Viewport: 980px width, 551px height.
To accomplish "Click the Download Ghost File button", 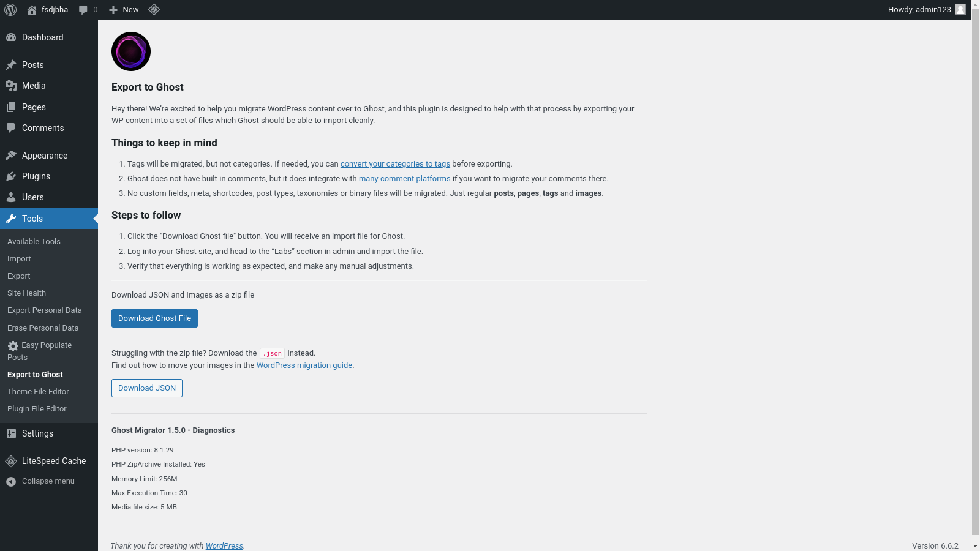I will tap(154, 318).
